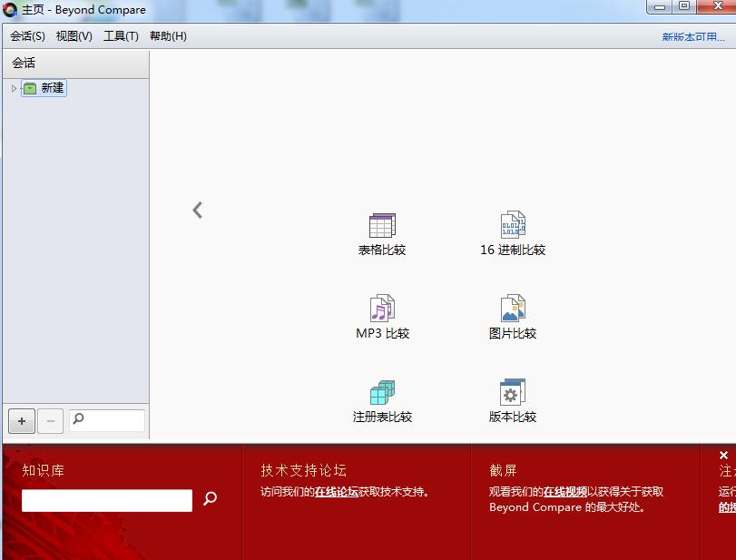Viewport: 736px width, 560px height.
Task: Open the 版本比较 version compare
Action: click(x=513, y=401)
